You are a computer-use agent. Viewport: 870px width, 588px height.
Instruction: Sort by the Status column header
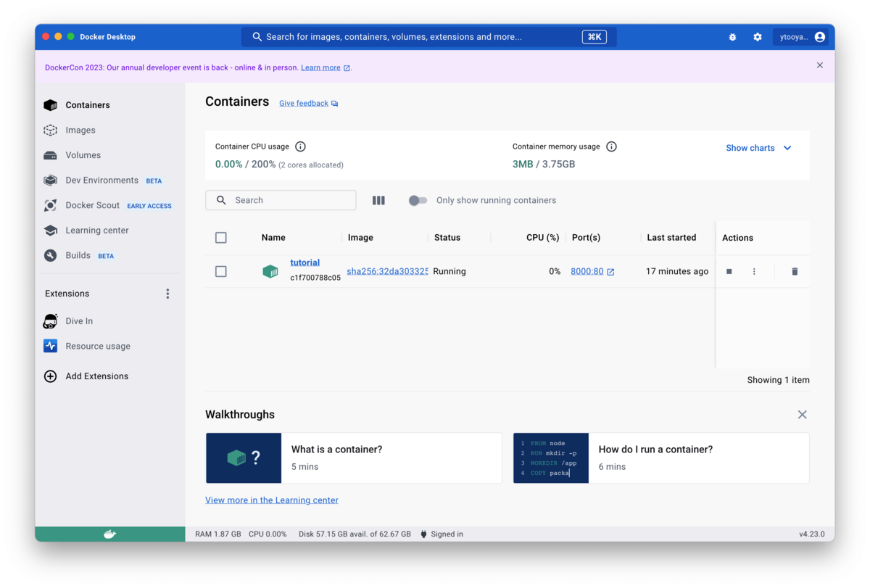pos(447,238)
